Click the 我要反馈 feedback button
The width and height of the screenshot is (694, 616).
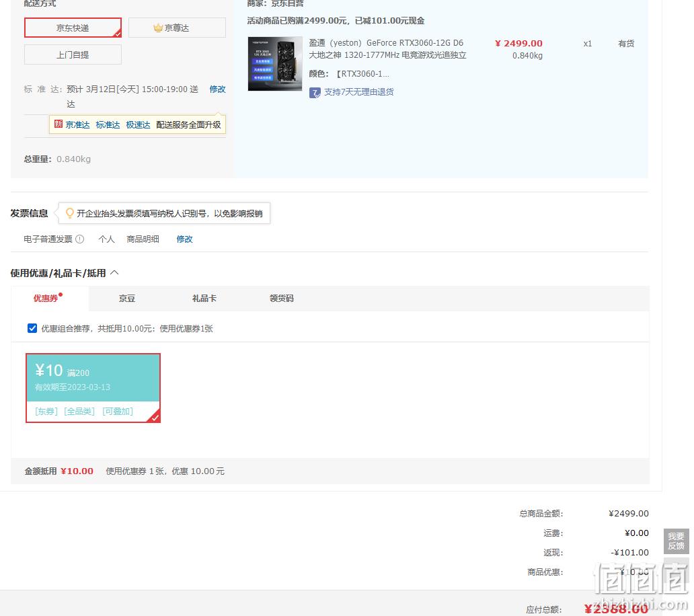pyautogui.click(x=677, y=541)
